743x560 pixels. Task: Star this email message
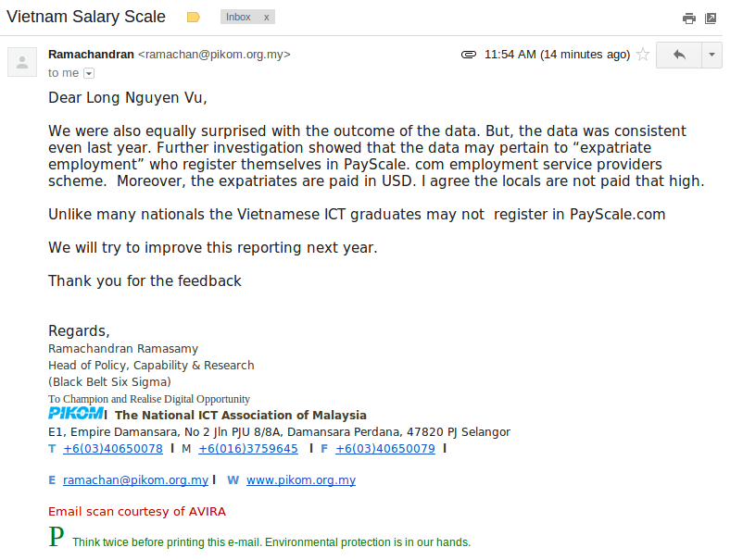642,55
